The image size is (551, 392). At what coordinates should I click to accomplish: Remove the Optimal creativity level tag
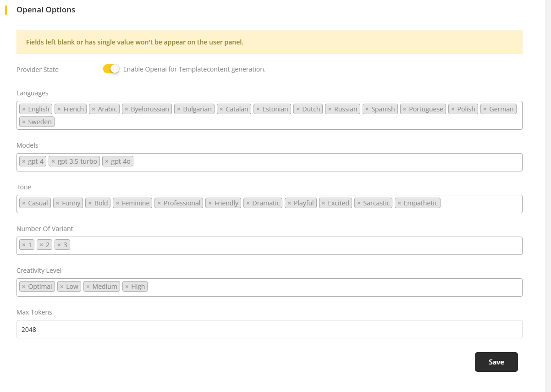point(24,287)
